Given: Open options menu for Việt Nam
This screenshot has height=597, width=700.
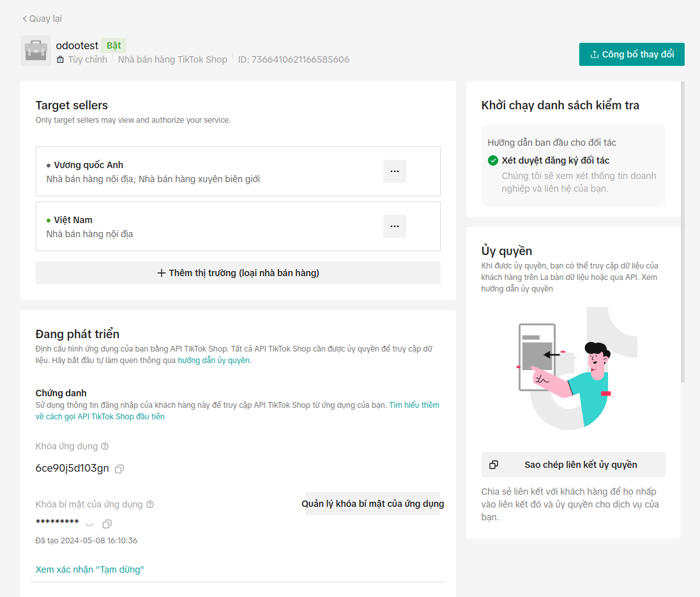Looking at the screenshot, I should click(x=394, y=226).
